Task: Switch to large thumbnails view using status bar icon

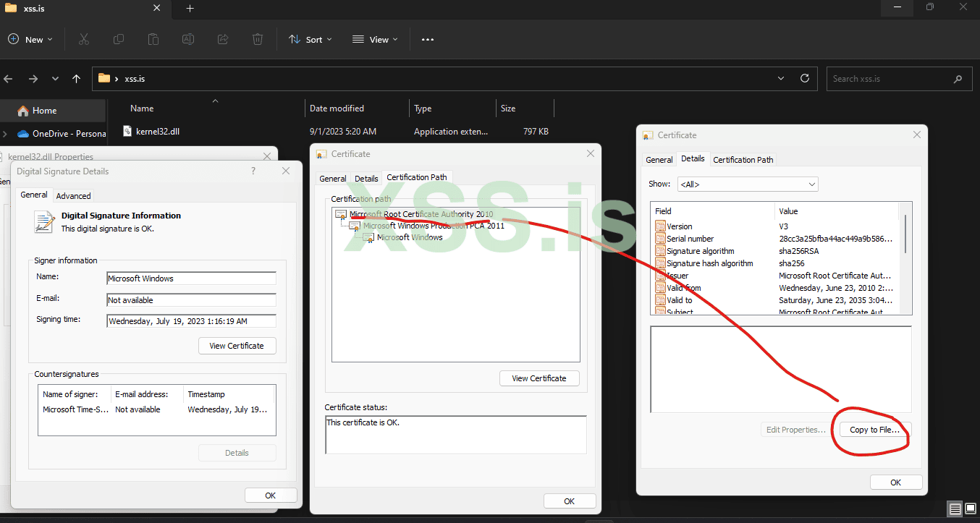Action: tap(970, 509)
